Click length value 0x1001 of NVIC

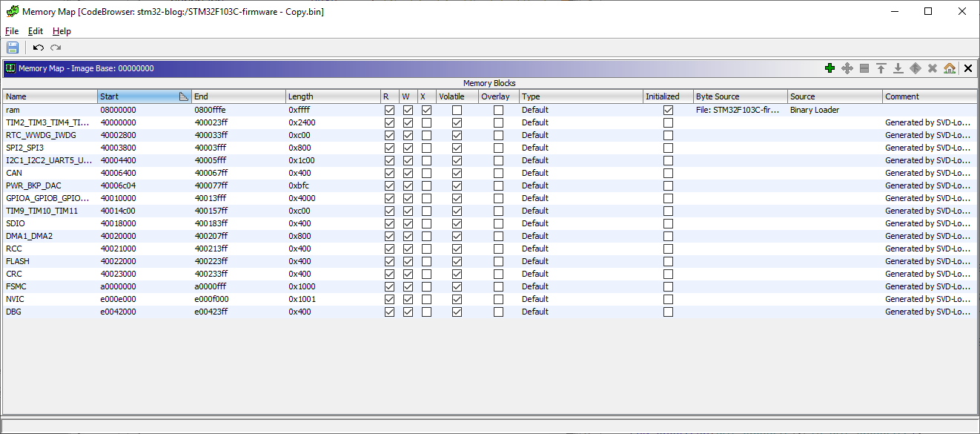coord(302,299)
